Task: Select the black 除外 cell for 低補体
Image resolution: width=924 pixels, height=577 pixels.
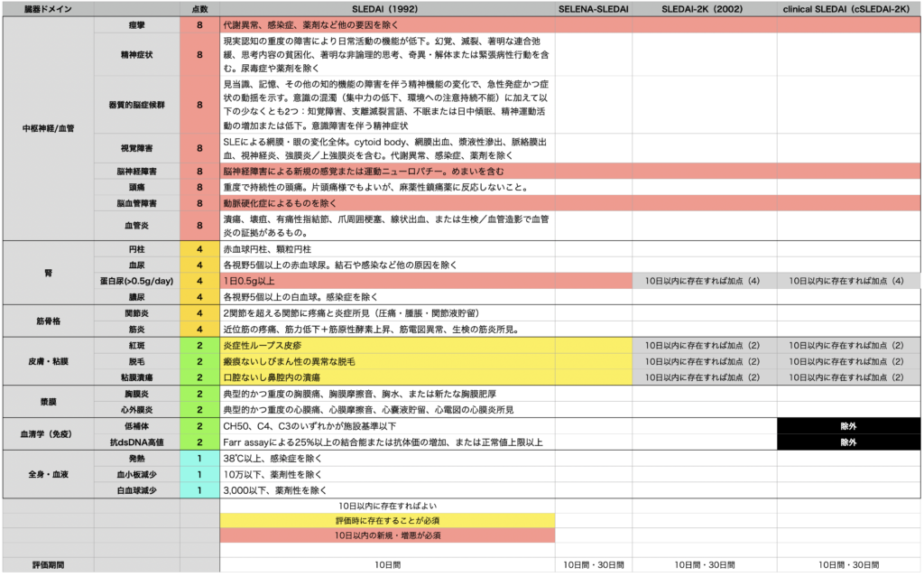Action: pyautogui.click(x=850, y=425)
